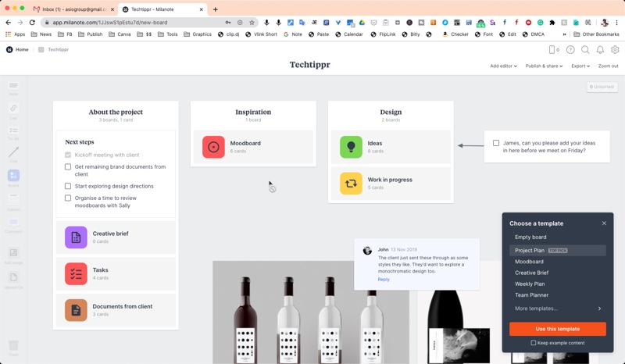Click Use this template button
625x364 pixels.
[558, 329]
